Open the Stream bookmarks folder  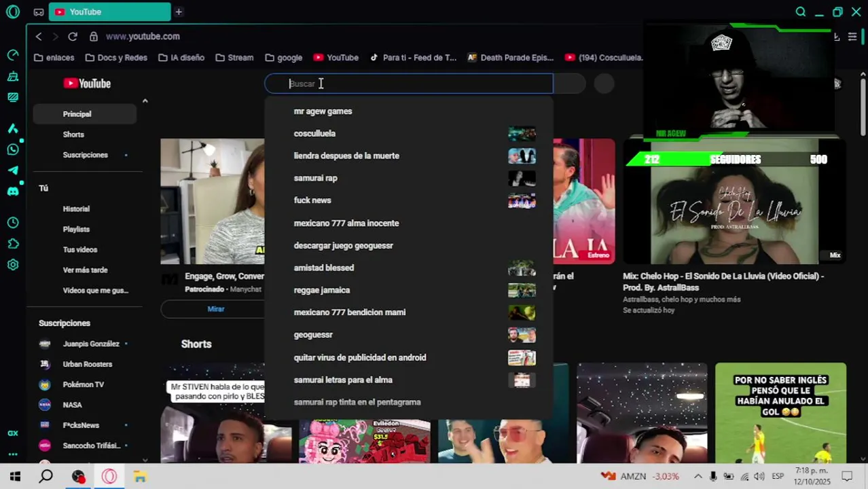pos(234,58)
